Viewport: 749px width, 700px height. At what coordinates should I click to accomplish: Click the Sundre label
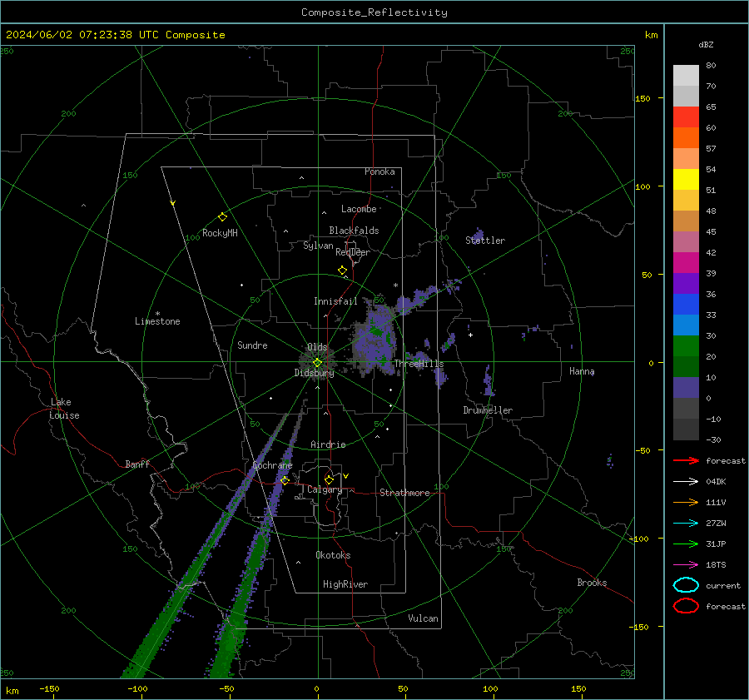pyautogui.click(x=252, y=345)
